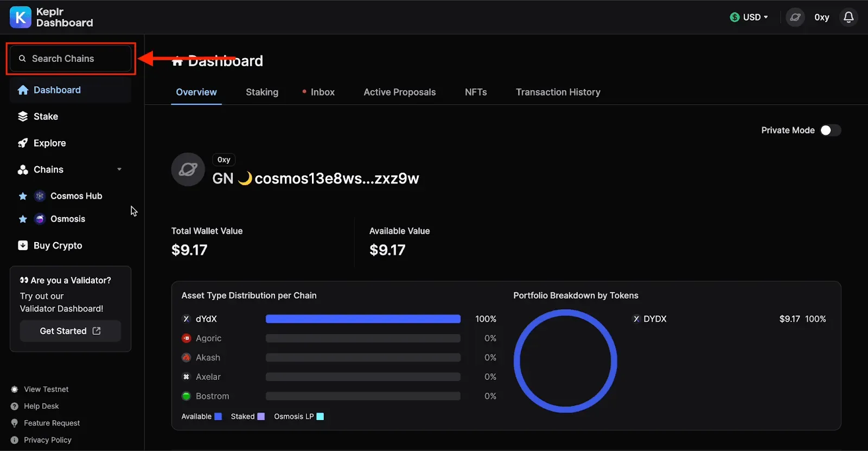Open the USD currency dropdown
Image resolution: width=868 pixels, height=451 pixels.
pos(749,17)
